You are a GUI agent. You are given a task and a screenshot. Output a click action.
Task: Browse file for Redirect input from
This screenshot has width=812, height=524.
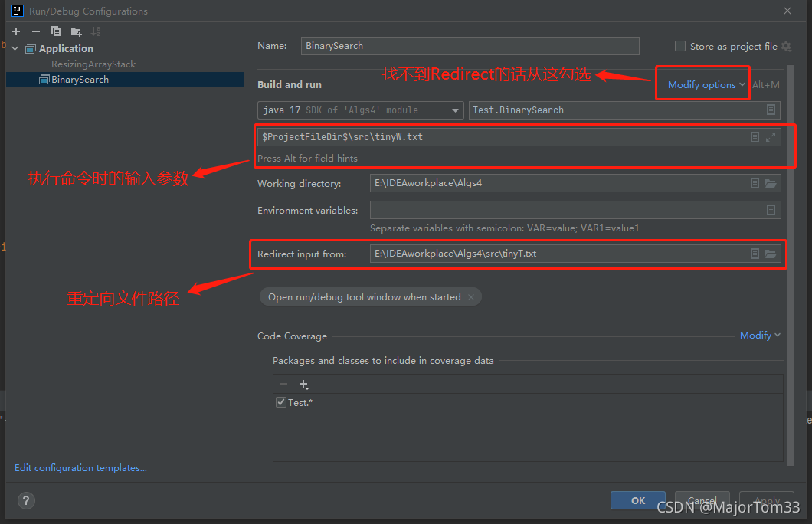[x=771, y=254]
